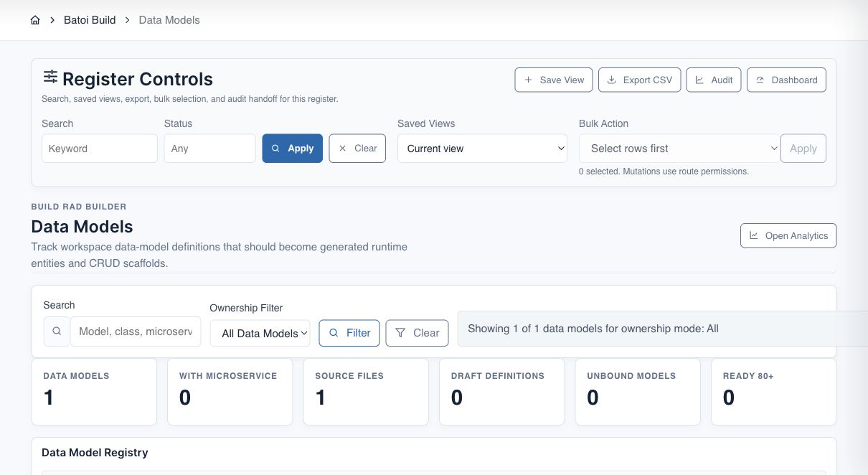Screen dimensions: 868x475
Task: Open Batoi Build breadcrumb link
Action: (x=90, y=20)
